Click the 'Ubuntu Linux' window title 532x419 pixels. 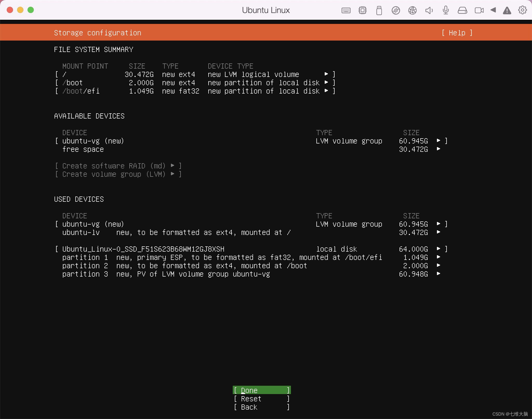(x=266, y=10)
